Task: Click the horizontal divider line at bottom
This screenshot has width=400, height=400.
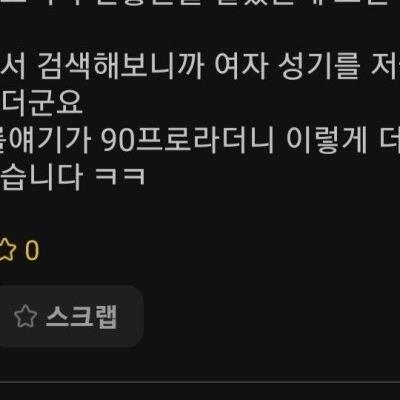Action: coord(200,382)
